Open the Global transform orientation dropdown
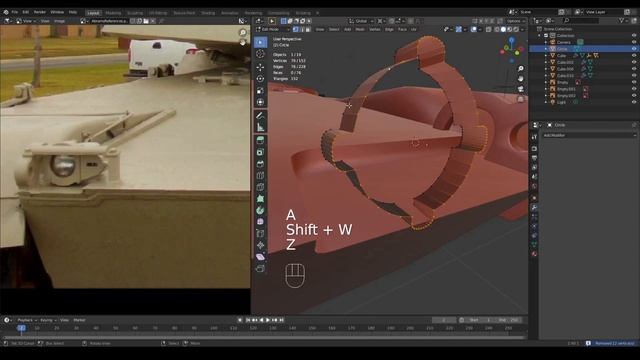Image resolution: width=640 pixels, height=360 pixels. click(x=362, y=21)
